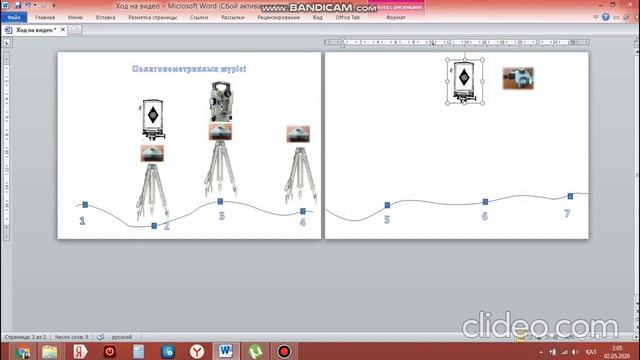This screenshot has height=360, width=640.
Task: Switch to the Вид ribbon tab
Action: (x=318, y=18)
